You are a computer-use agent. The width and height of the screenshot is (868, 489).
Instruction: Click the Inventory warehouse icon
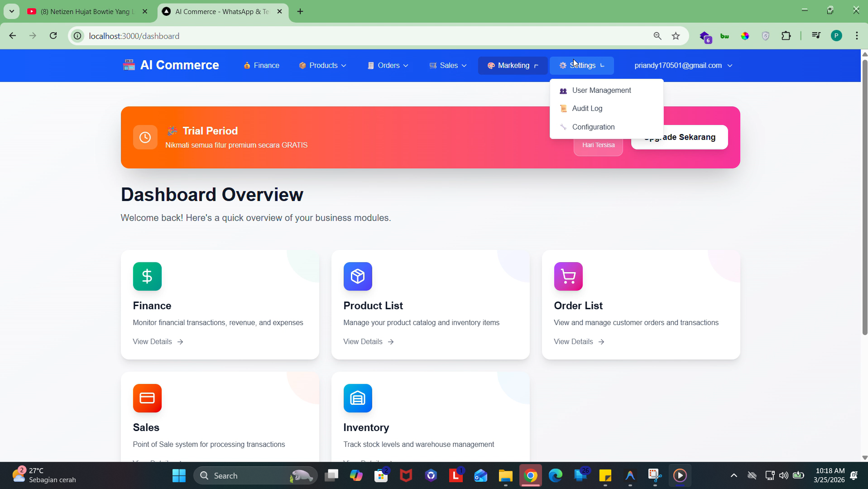(x=358, y=398)
